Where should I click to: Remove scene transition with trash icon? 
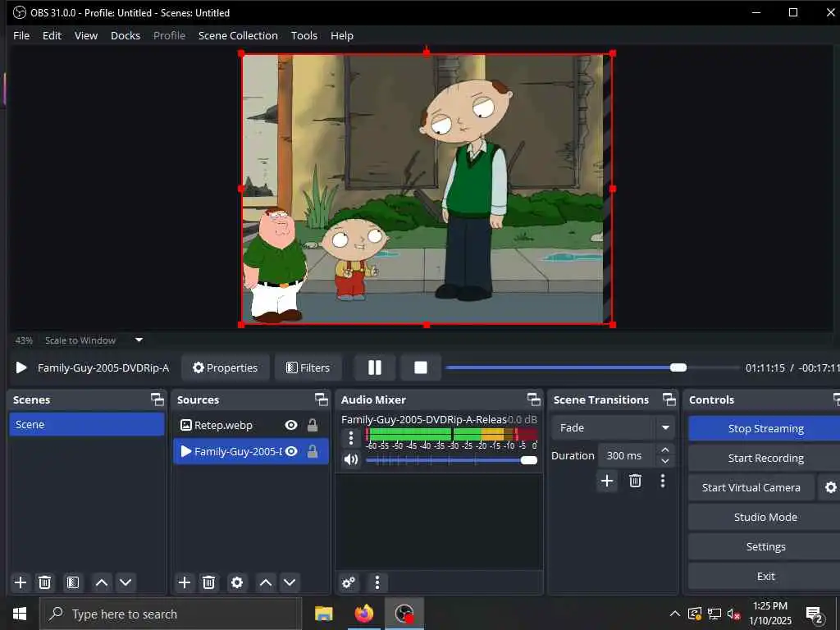(636, 481)
